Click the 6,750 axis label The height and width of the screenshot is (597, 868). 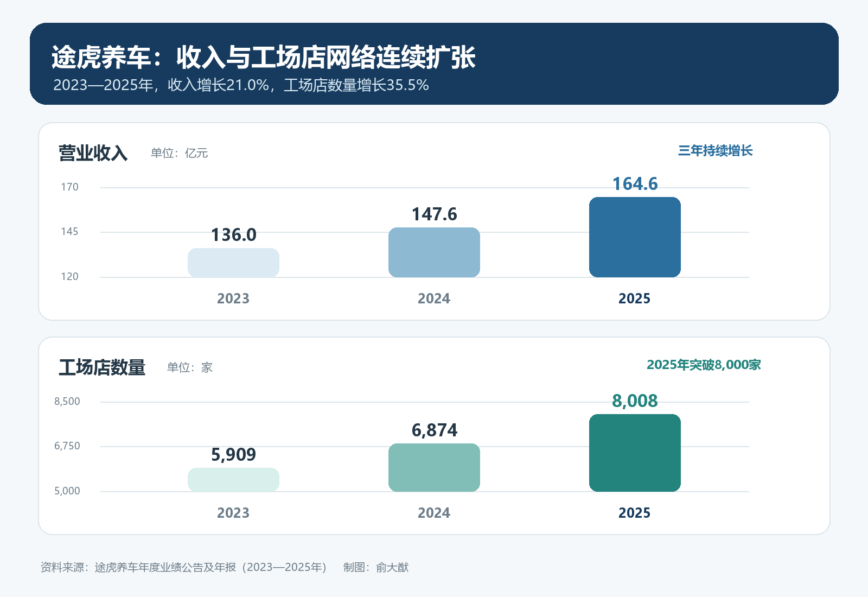coord(67,446)
